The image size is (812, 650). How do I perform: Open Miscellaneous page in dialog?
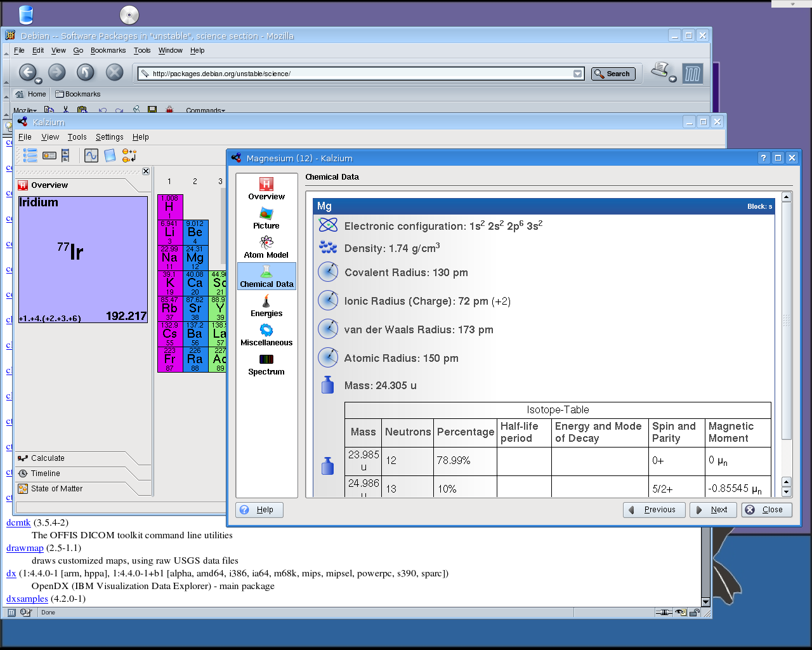pos(266,335)
